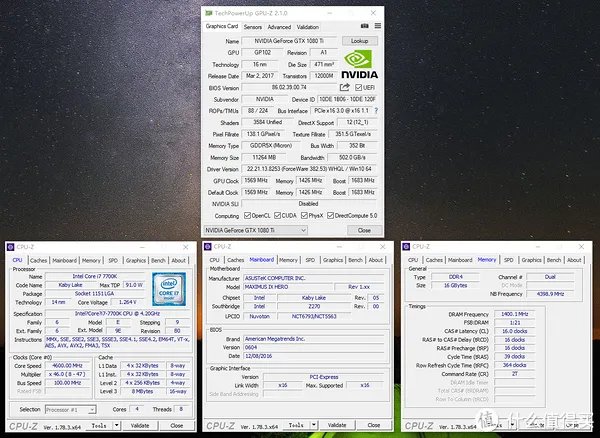Toggle the UEFI checkbox
Image resolution: width=600 pixels, height=438 pixels.
[x=358, y=88]
